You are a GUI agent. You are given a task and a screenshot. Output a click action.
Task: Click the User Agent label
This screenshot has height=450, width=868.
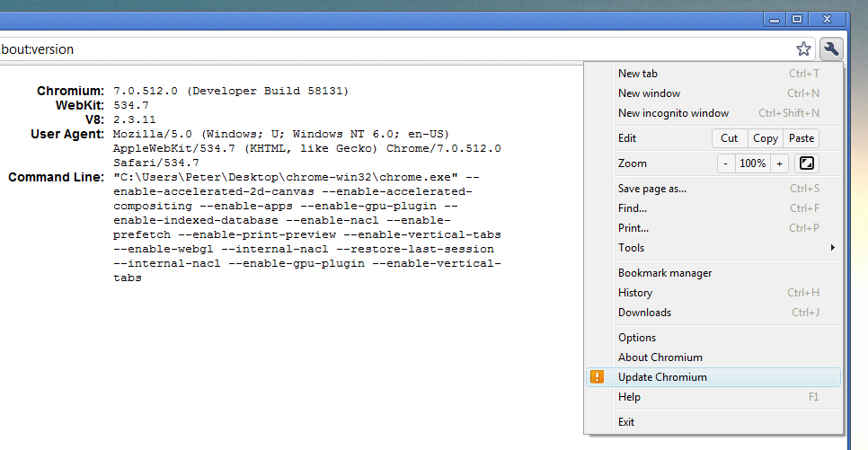(67, 134)
